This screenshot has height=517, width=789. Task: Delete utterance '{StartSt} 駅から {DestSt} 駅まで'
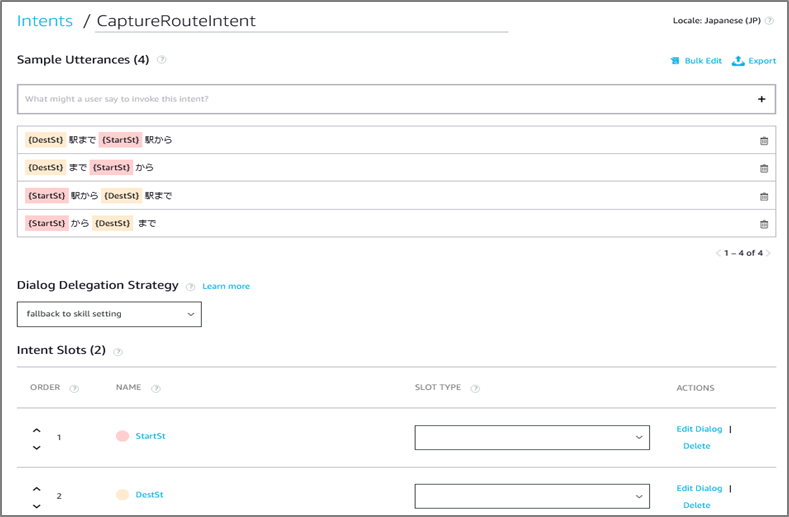click(764, 197)
